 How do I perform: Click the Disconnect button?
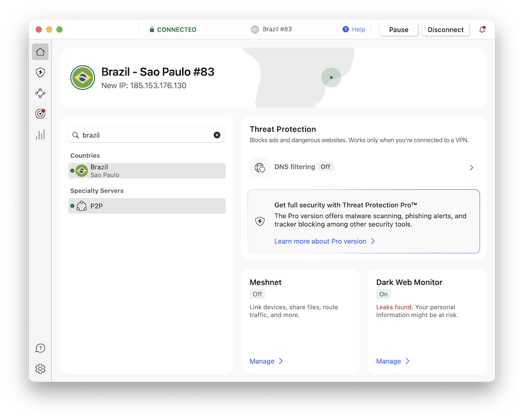point(445,29)
